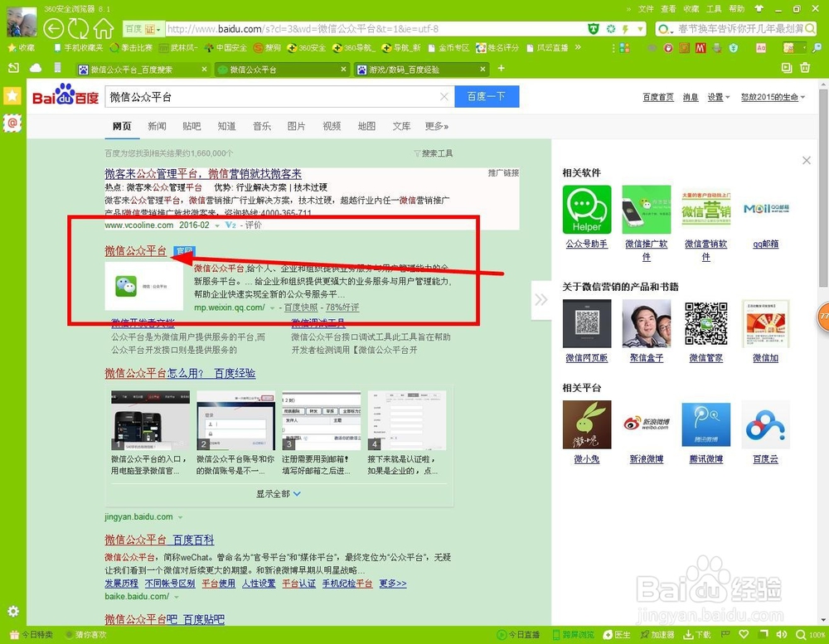Go back with the browser back arrow
Screen dimensions: 829x644
click(x=53, y=28)
